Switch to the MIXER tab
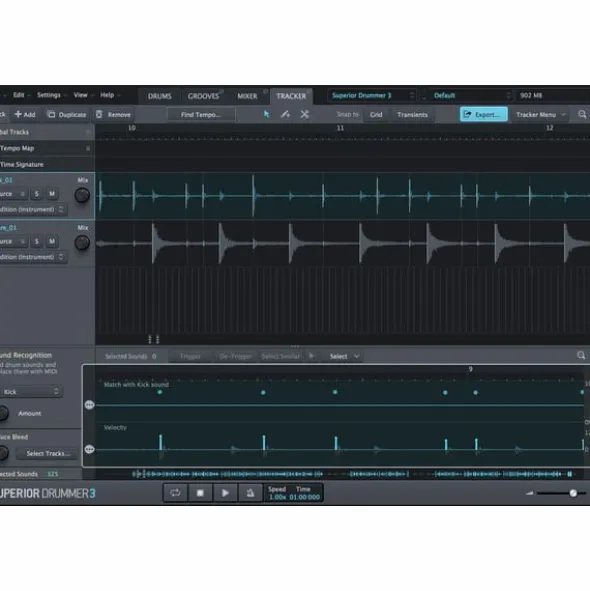The image size is (590, 591). coord(247,96)
